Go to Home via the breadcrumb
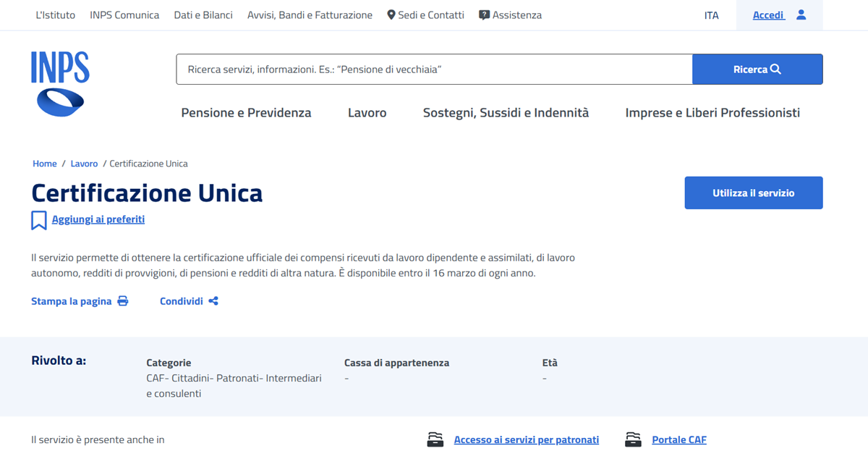This screenshot has height=459, width=868. (x=45, y=164)
